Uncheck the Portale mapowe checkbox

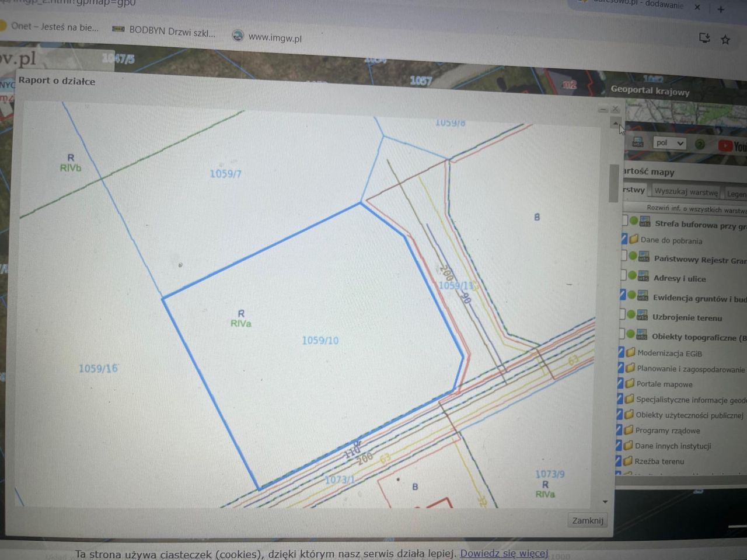pos(620,383)
